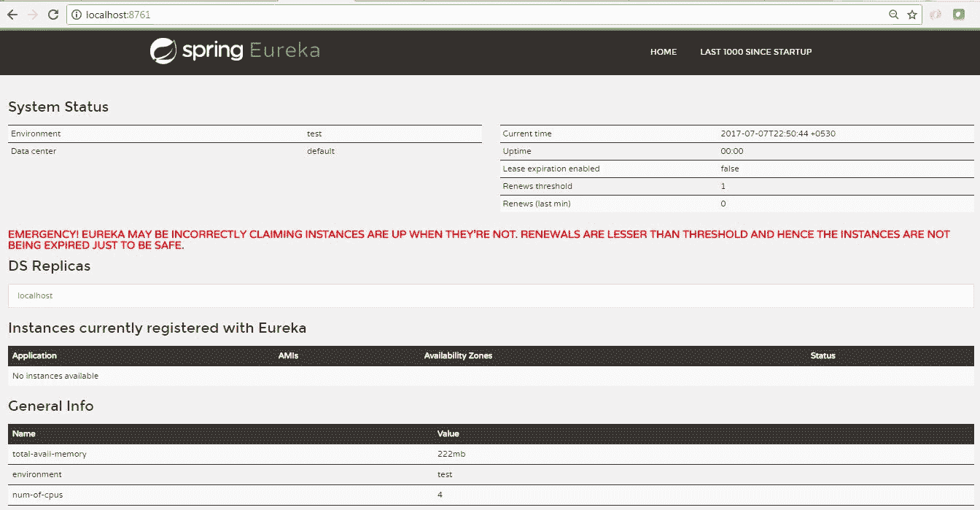Click the Value column header
Screen dimensions: 980x510
click(448, 433)
